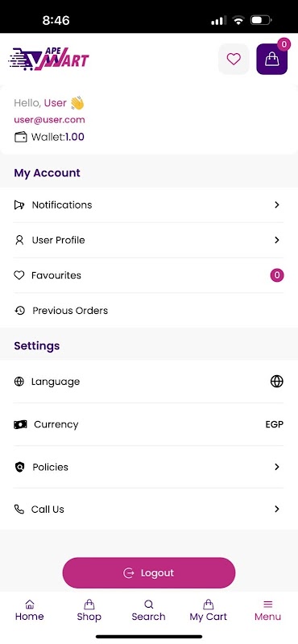Click the User Profile person icon

pyautogui.click(x=19, y=240)
